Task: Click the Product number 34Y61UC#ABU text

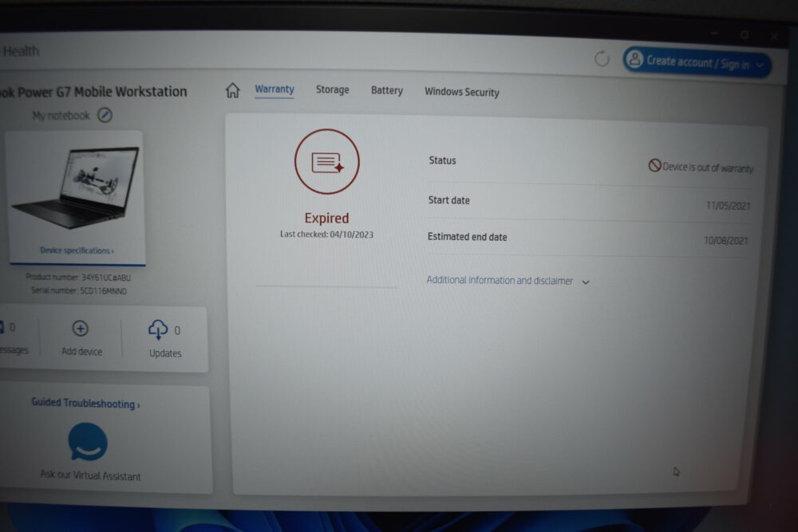Action: [78, 278]
